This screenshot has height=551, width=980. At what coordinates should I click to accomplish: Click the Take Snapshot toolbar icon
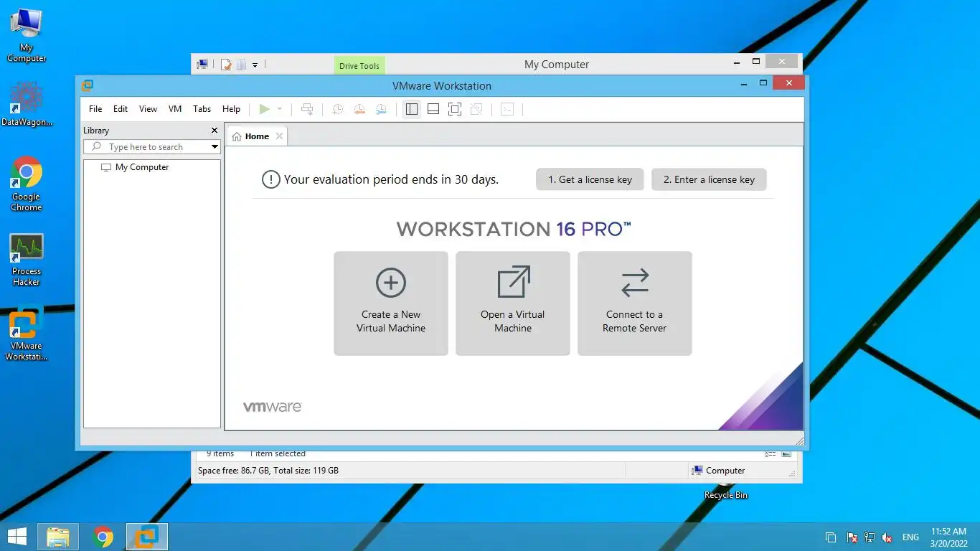click(338, 109)
